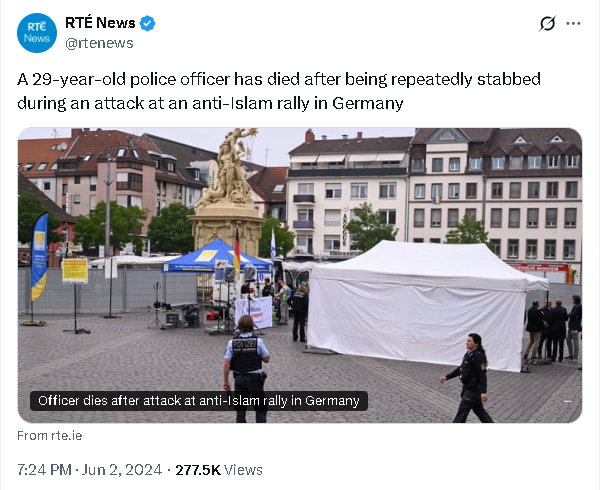Open the three-dots more options menu
The image size is (609, 490).
pyautogui.click(x=573, y=24)
